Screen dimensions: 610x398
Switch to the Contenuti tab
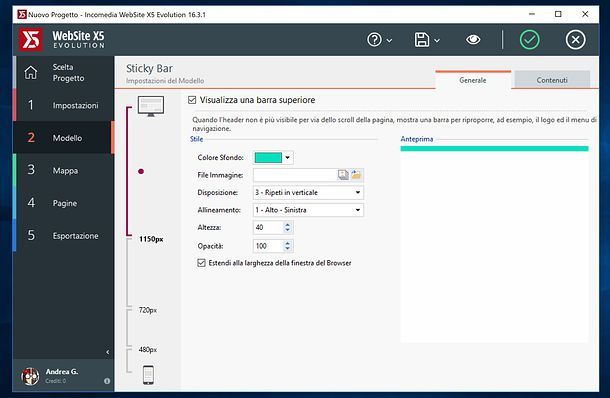(x=552, y=80)
